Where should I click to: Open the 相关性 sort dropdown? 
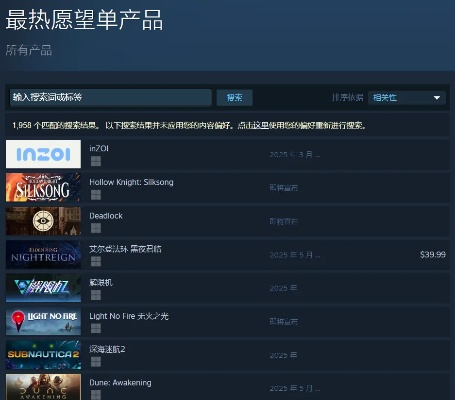pos(407,98)
